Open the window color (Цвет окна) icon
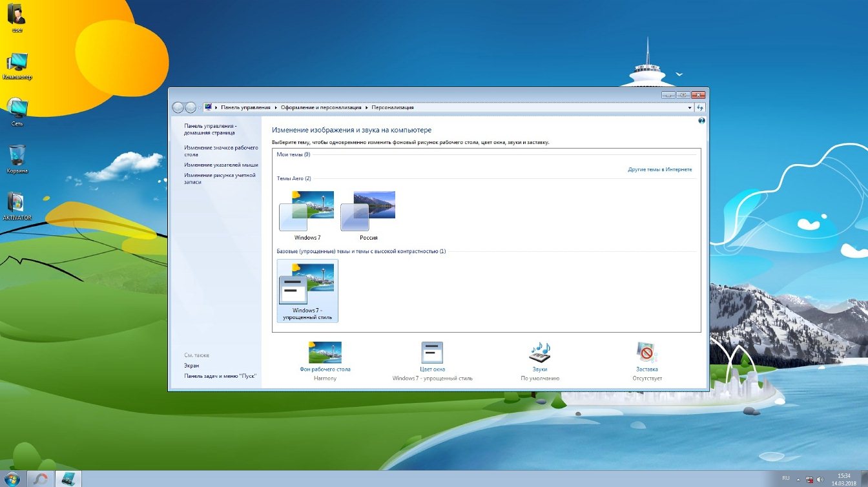The width and height of the screenshot is (868, 487). [x=432, y=352]
